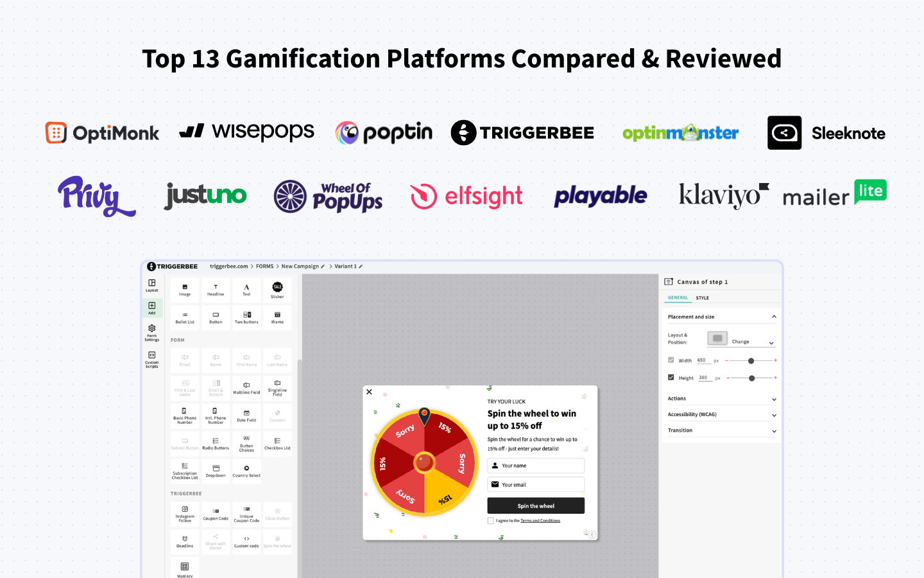Edit Variant 1 name pencil icon
This screenshot has width=924, height=578.
coord(361,267)
